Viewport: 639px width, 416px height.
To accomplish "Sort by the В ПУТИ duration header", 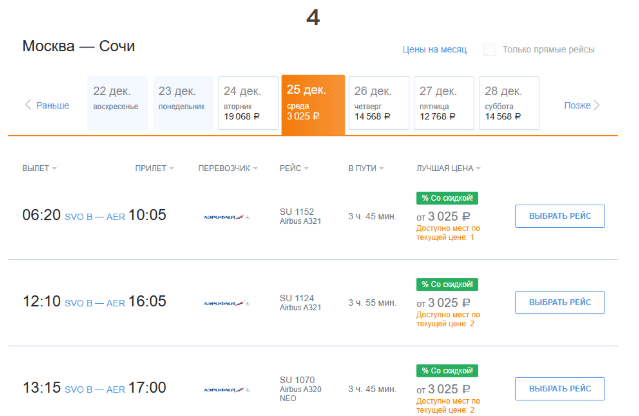I will pos(366,168).
